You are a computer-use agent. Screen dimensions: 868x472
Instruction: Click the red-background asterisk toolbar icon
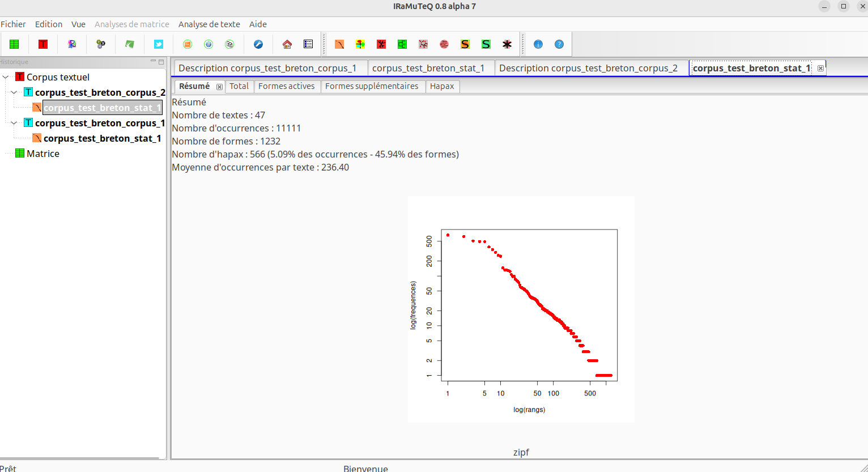coord(381,44)
